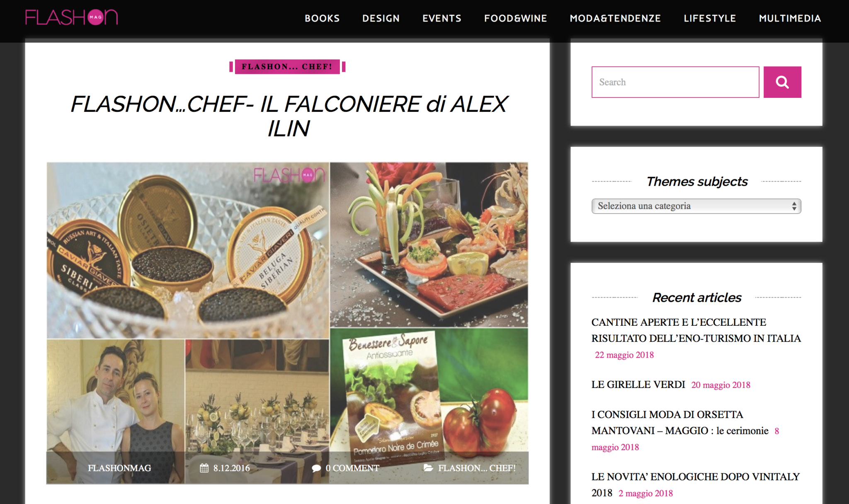Select the EVENTS menu item
The height and width of the screenshot is (504, 849).
pyautogui.click(x=442, y=18)
